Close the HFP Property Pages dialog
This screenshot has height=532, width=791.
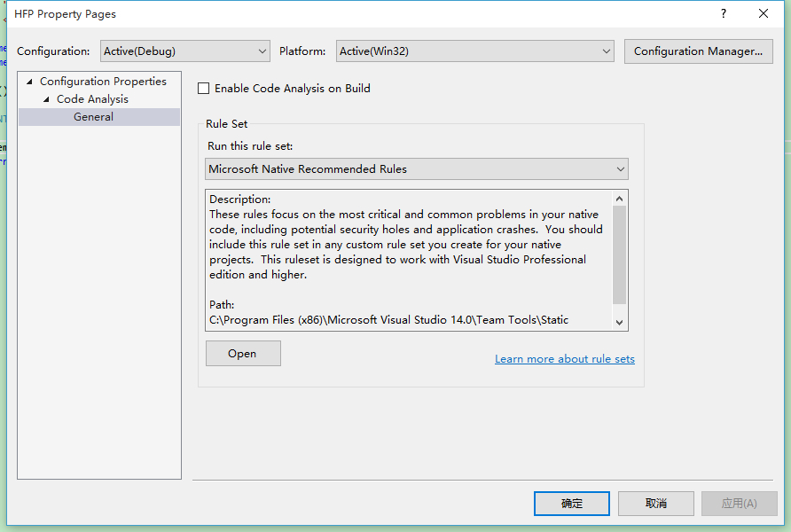coord(764,13)
